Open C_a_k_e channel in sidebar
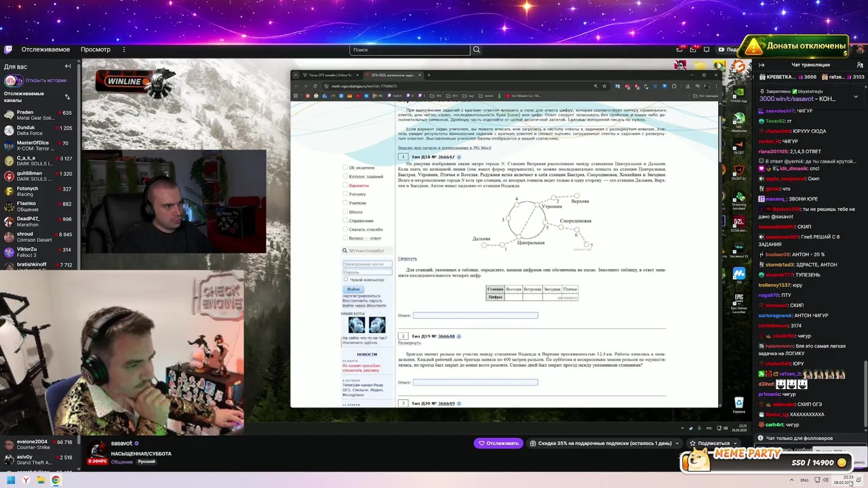 [x=39, y=161]
